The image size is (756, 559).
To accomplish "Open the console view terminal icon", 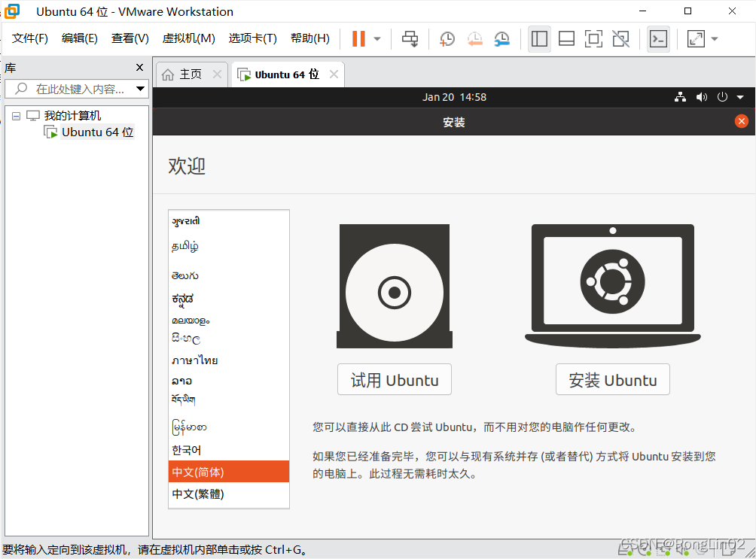I will click(658, 38).
